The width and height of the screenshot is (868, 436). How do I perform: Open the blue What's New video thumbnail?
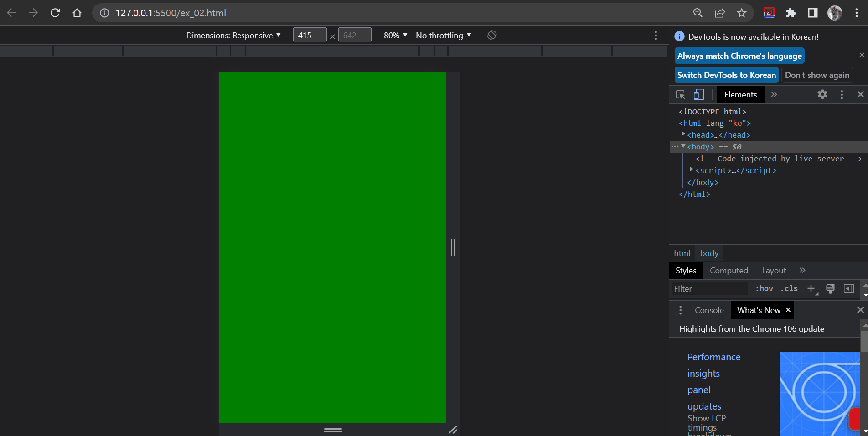820,394
